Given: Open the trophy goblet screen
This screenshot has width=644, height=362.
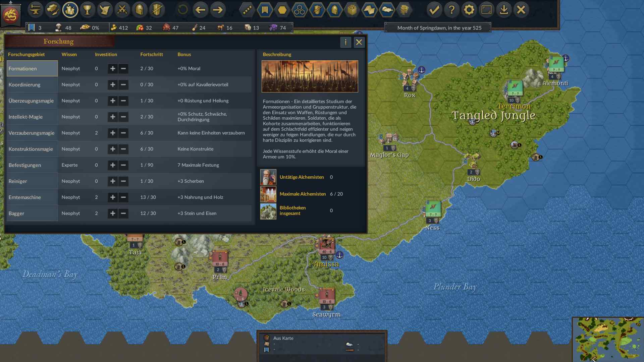Looking at the screenshot, I should click(88, 10).
